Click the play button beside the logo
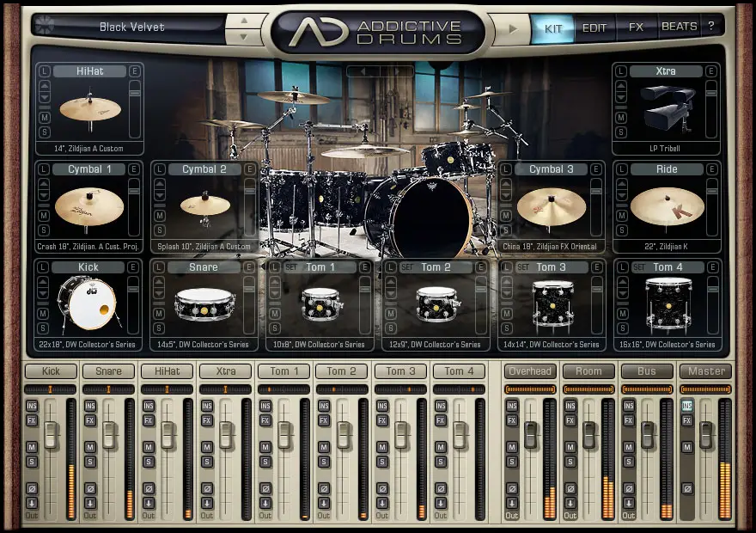756x533 pixels. [513, 29]
